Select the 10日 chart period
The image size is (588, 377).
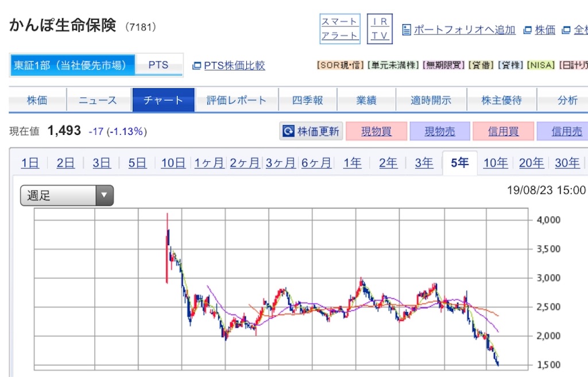pos(173,163)
